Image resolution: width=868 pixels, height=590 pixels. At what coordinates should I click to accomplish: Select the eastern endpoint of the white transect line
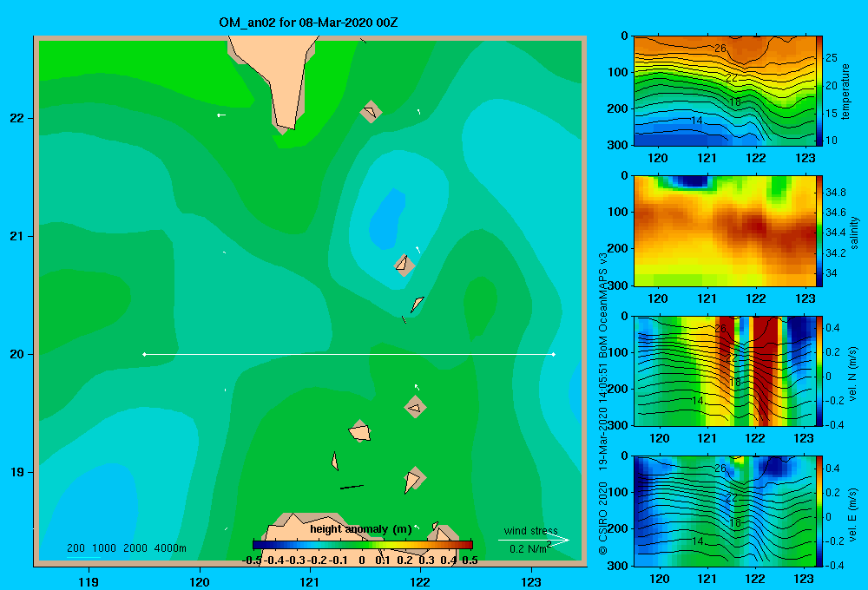554,354
